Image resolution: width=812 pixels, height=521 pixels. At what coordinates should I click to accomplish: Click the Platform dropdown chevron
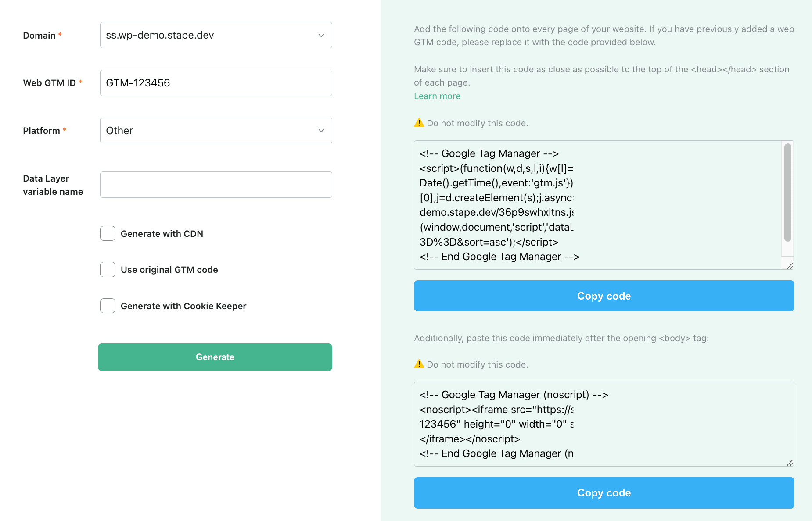(x=321, y=130)
